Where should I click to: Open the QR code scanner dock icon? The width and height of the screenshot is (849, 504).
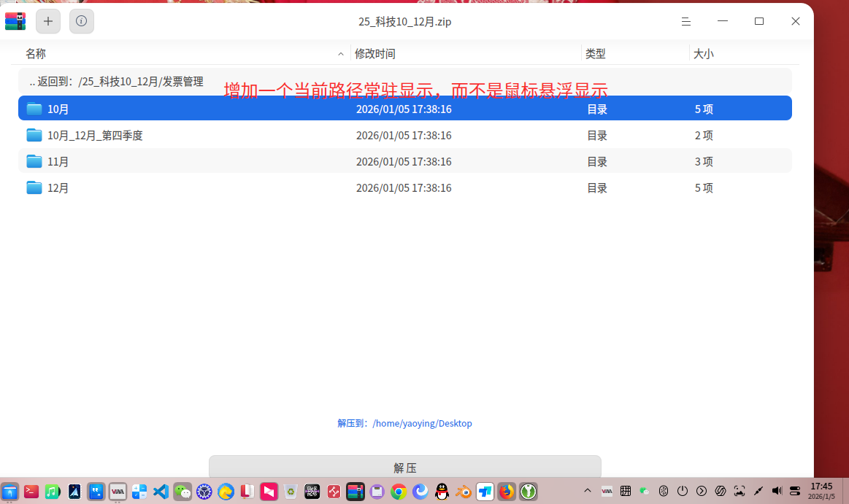312,492
